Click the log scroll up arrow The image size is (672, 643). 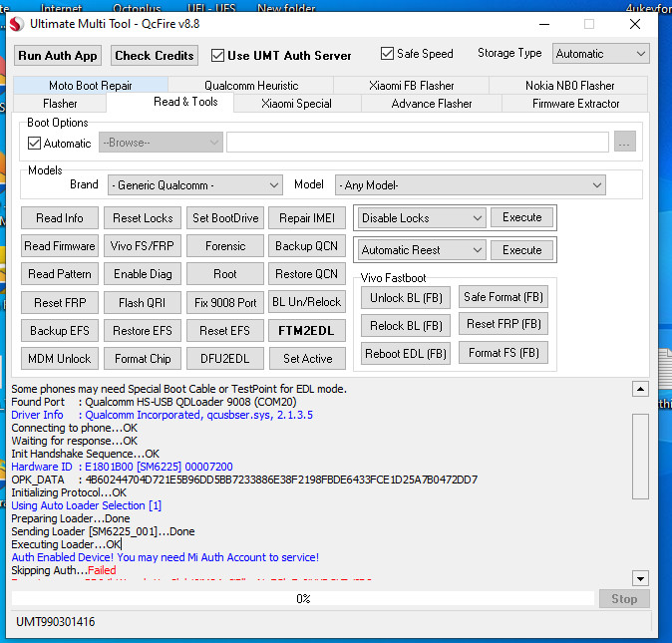point(640,389)
